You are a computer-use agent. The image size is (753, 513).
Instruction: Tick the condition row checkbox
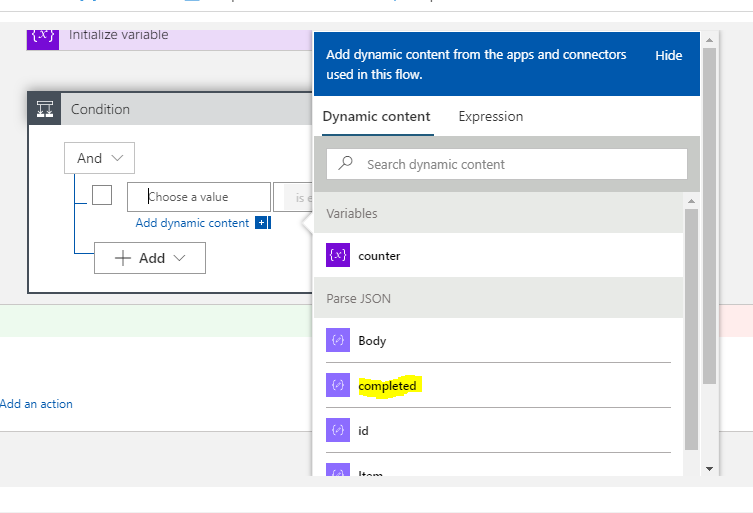click(x=102, y=196)
